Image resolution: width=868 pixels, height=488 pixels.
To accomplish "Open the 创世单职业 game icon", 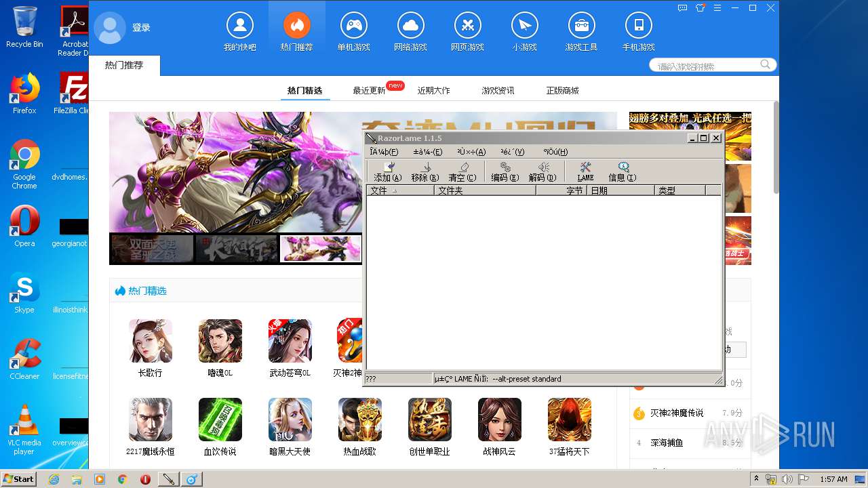I will click(x=430, y=420).
